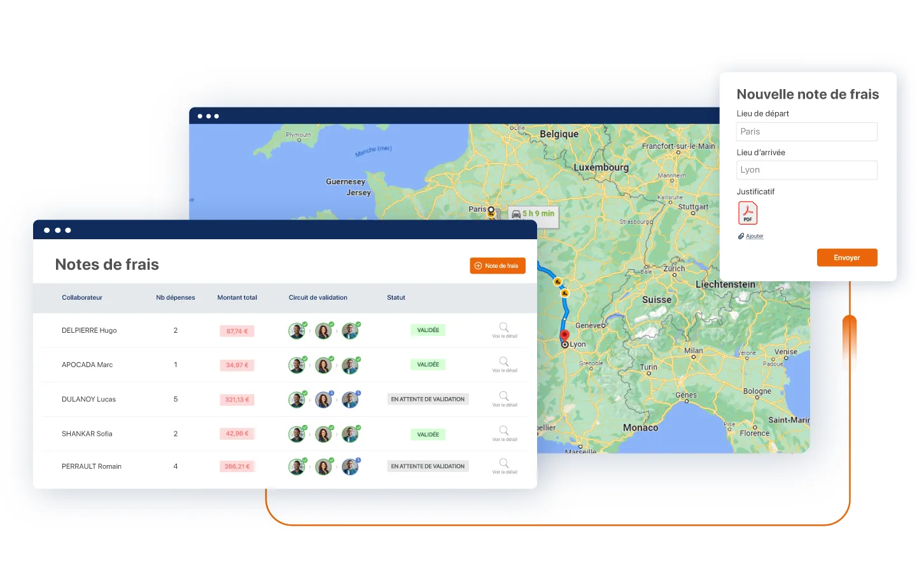Open the PDF justificatif icon
Screen dimensions: 924x579
tap(748, 213)
